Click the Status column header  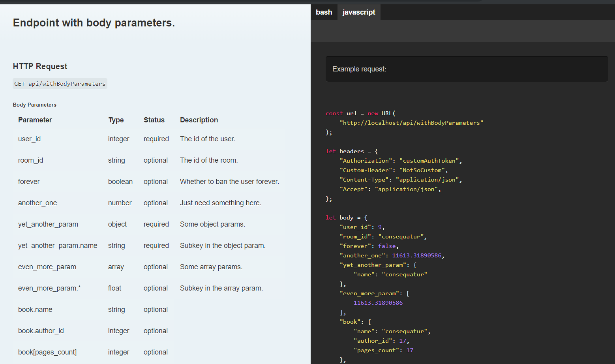coord(154,120)
